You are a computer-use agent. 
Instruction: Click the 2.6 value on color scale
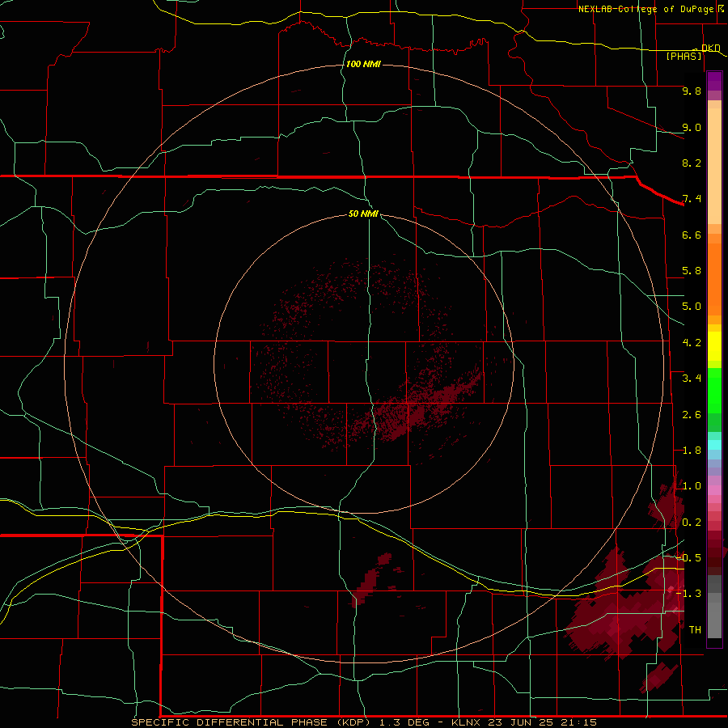[692, 415]
